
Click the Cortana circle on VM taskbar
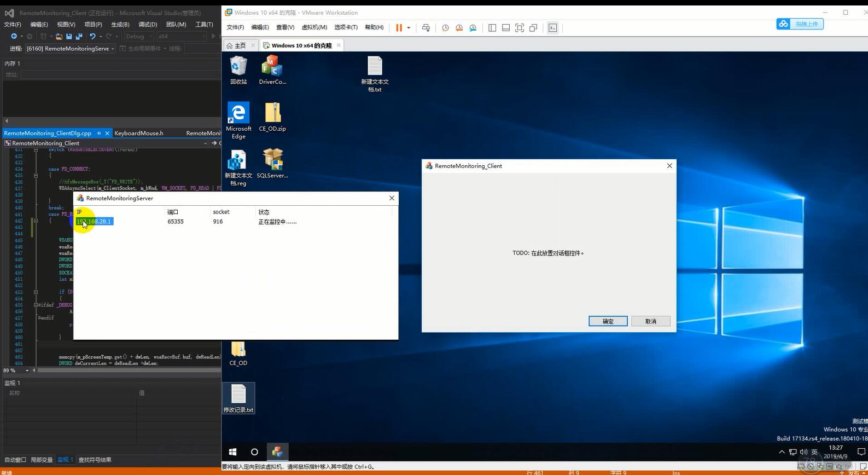coord(254,452)
